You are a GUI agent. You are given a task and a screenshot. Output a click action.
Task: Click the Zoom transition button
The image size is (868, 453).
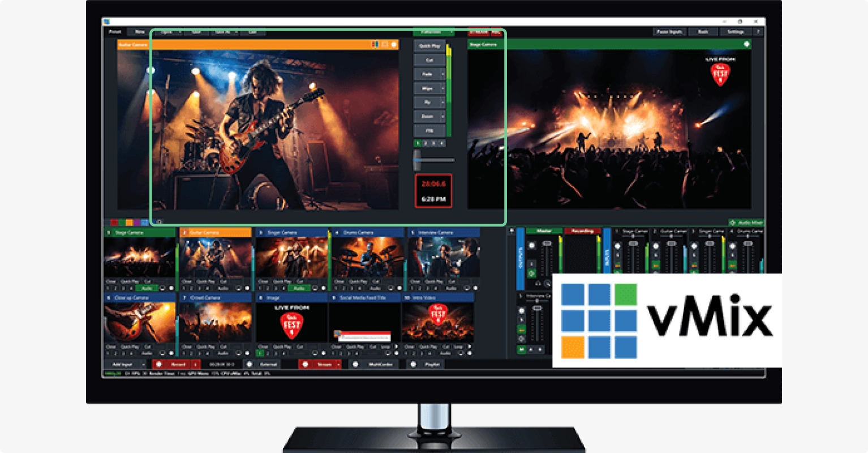click(427, 116)
